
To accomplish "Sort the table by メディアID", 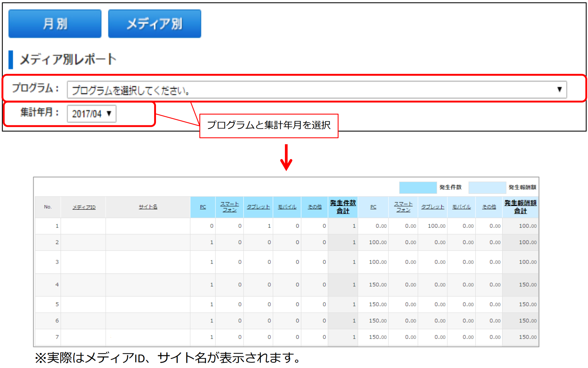I will tap(84, 207).
